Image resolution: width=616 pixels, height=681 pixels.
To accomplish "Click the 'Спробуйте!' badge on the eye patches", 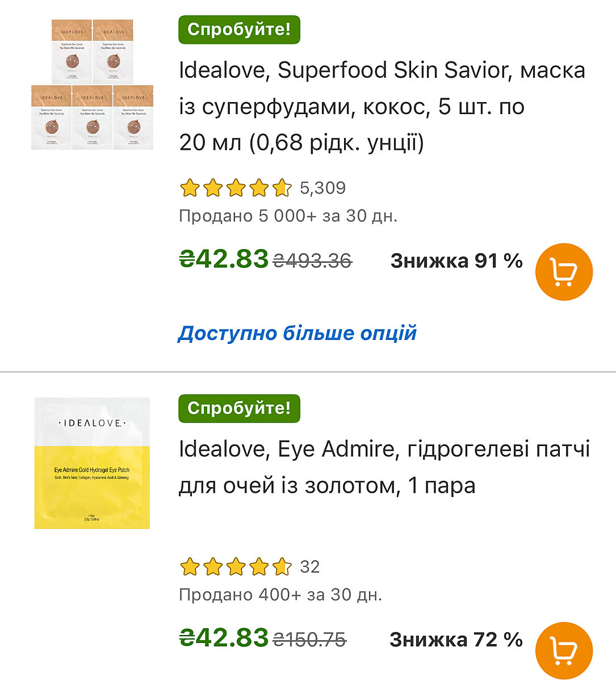I will coord(239,409).
